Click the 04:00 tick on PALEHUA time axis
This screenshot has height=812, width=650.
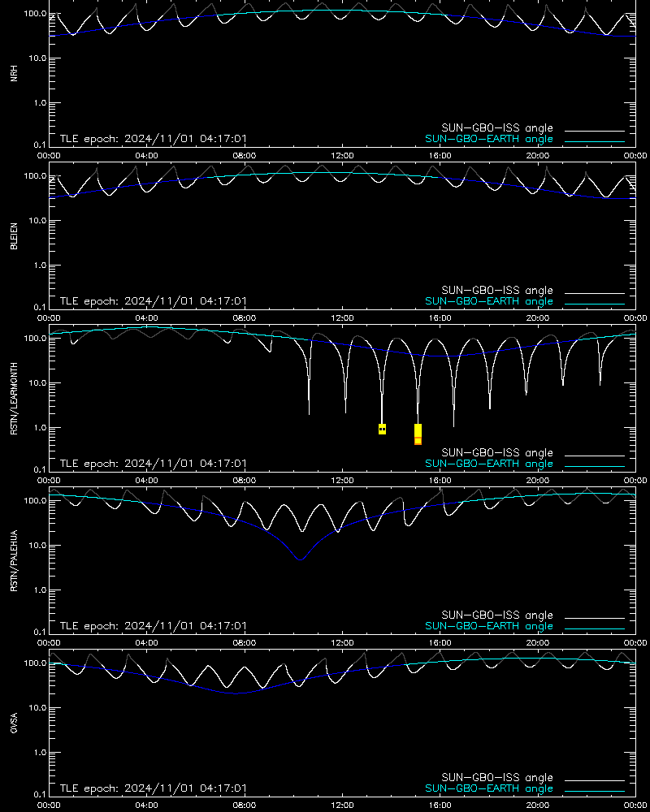pos(147,642)
